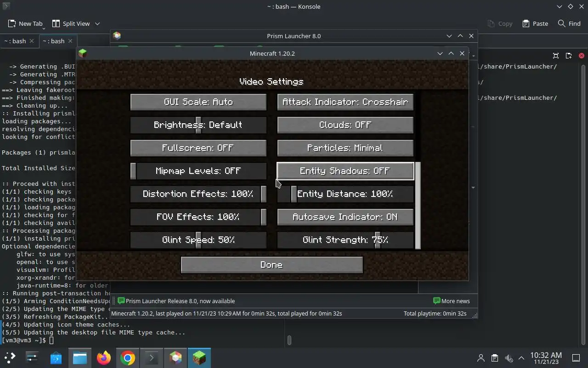The width and height of the screenshot is (588, 368).
Task: Minimize the Minecraft 1.20.2 window
Action: [440, 53]
